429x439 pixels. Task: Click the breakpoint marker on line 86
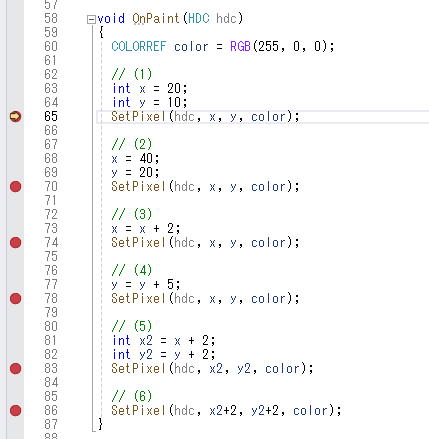15,410
